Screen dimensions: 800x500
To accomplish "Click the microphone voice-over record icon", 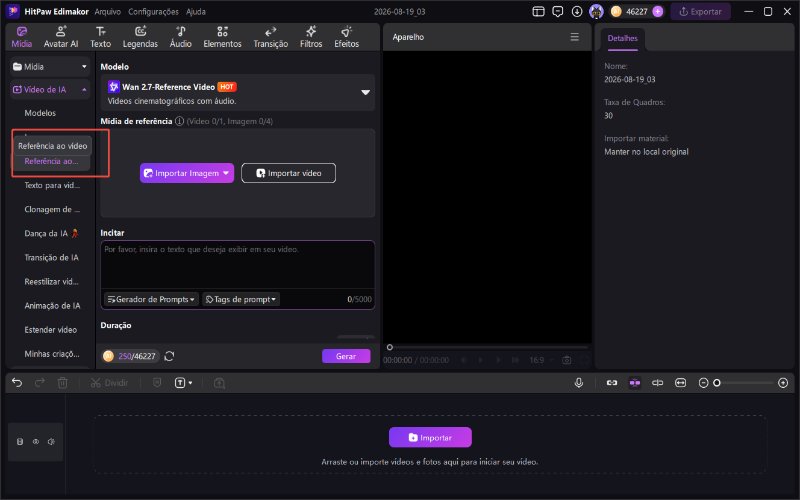I will pyautogui.click(x=579, y=383).
